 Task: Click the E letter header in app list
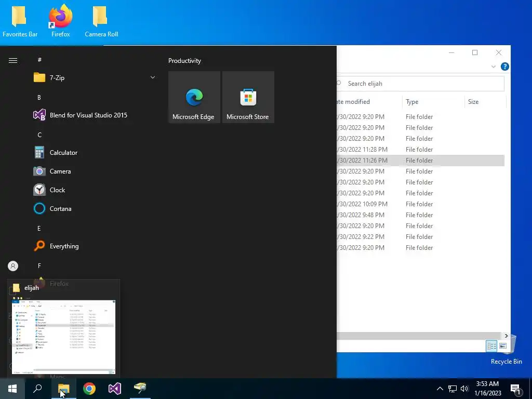point(39,229)
